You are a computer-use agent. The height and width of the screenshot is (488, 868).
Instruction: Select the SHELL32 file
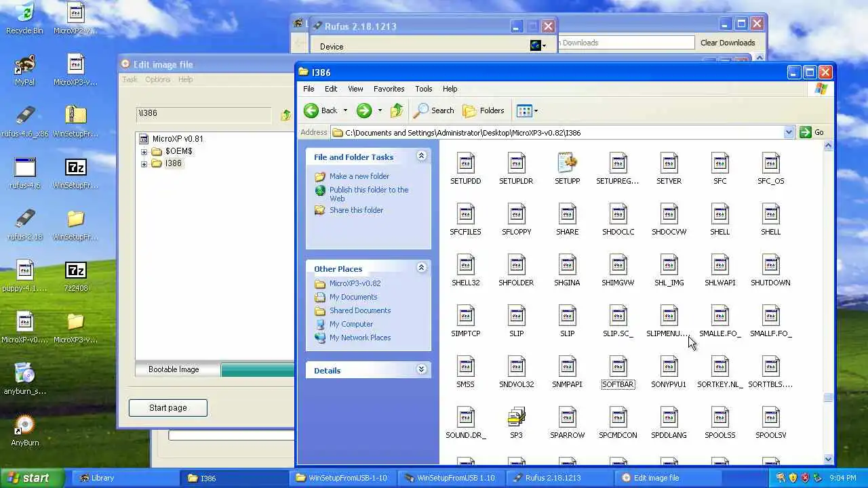(465, 270)
